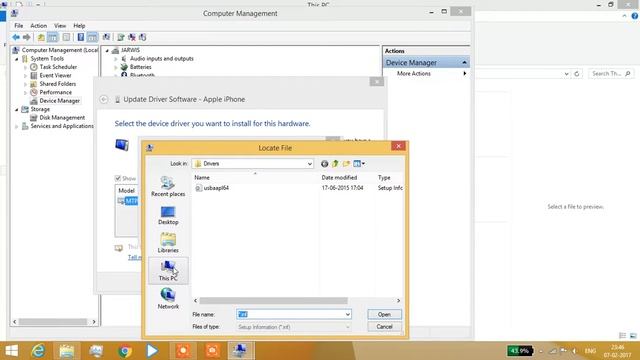Select Libraries in Locate File sidebar
The width and height of the screenshot is (640, 360).
(x=168, y=243)
